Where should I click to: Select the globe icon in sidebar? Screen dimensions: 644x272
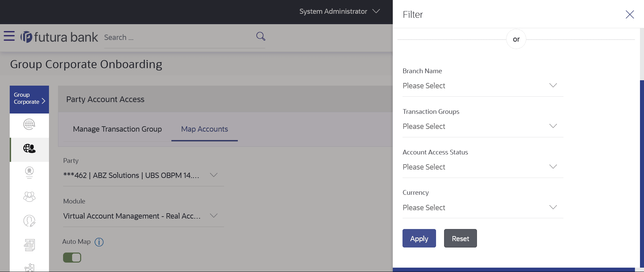coord(29,124)
